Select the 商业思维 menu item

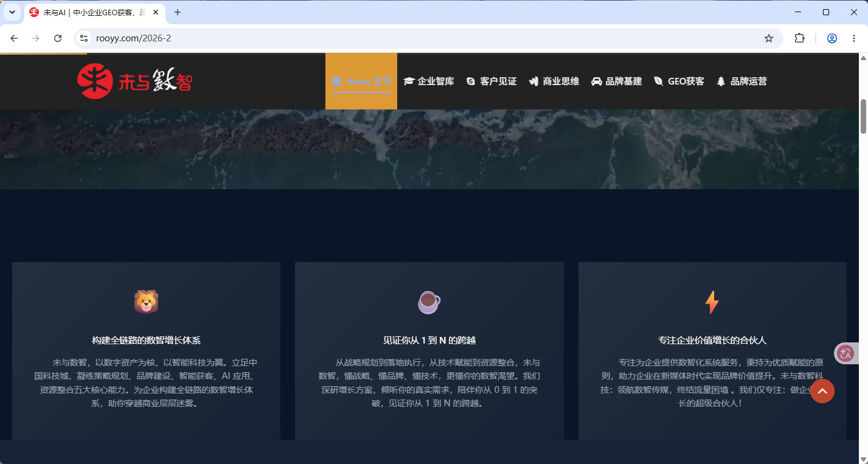[554, 81]
